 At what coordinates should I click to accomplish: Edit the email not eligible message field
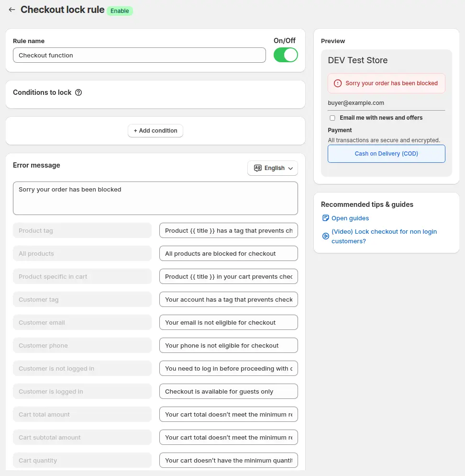click(229, 322)
